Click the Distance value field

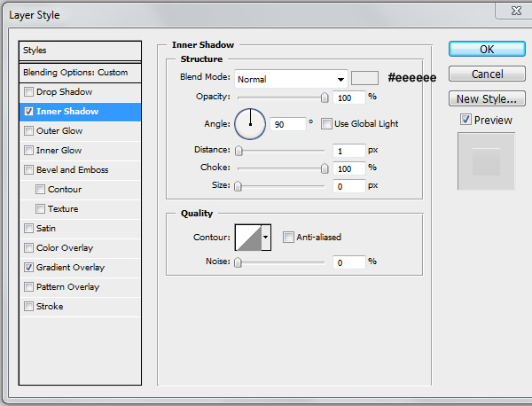(349, 151)
